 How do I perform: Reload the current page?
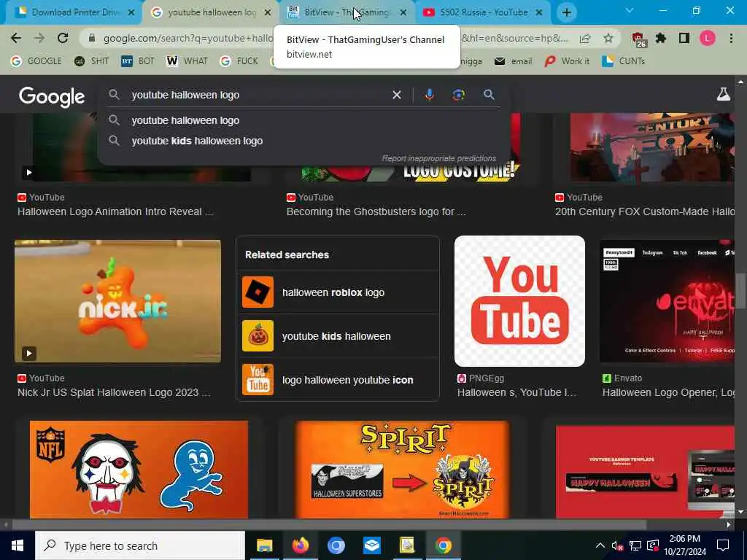[63, 38]
